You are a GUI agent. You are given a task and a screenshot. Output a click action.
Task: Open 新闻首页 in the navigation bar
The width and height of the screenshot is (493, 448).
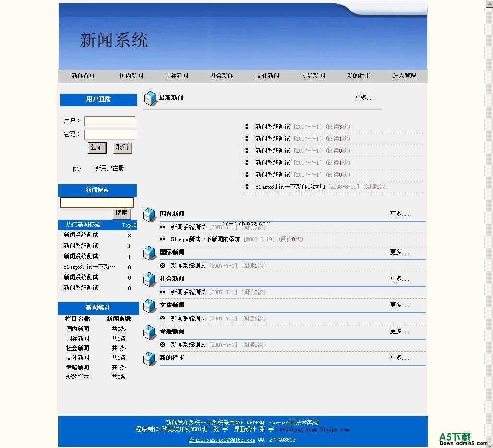[83, 76]
